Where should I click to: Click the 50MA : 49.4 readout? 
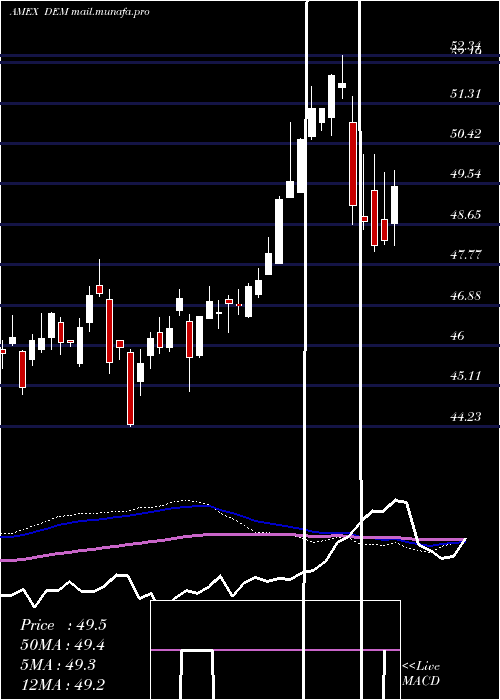pos(62,645)
